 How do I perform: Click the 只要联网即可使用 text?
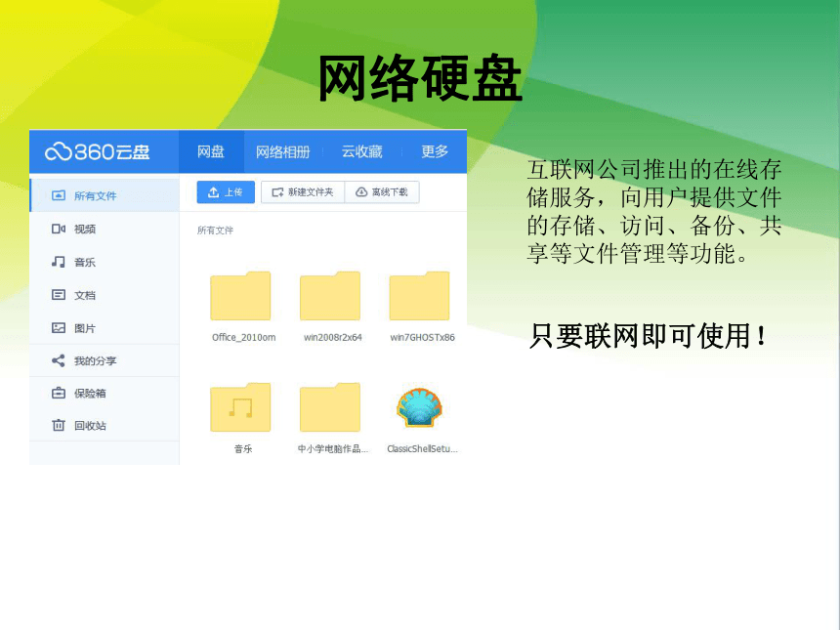point(648,336)
